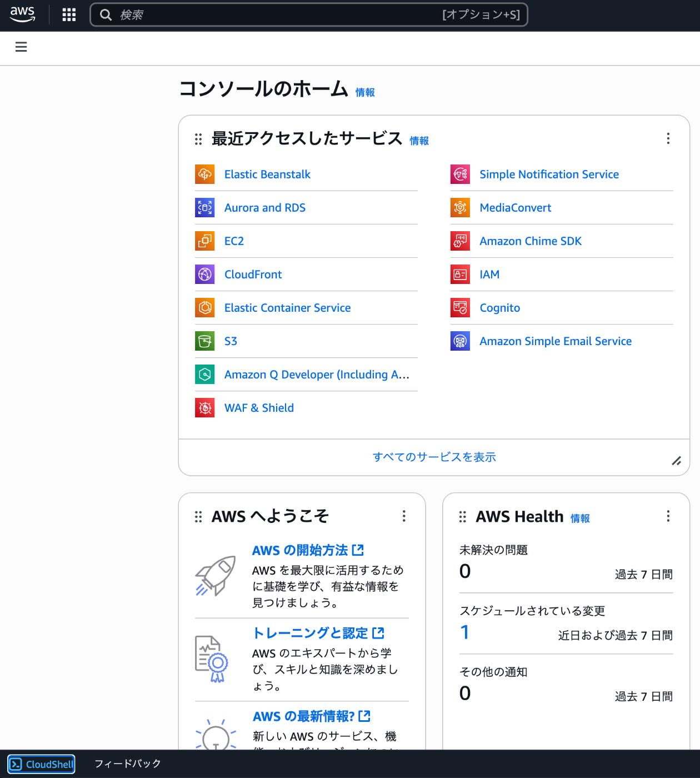The width and height of the screenshot is (700, 778).
Task: Click the スケジュールされている変更 count 1
Action: pyautogui.click(x=465, y=632)
